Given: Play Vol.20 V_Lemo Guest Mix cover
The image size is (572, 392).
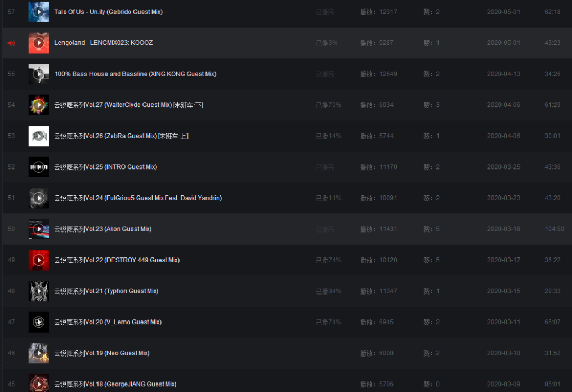Looking at the screenshot, I should (x=39, y=322).
